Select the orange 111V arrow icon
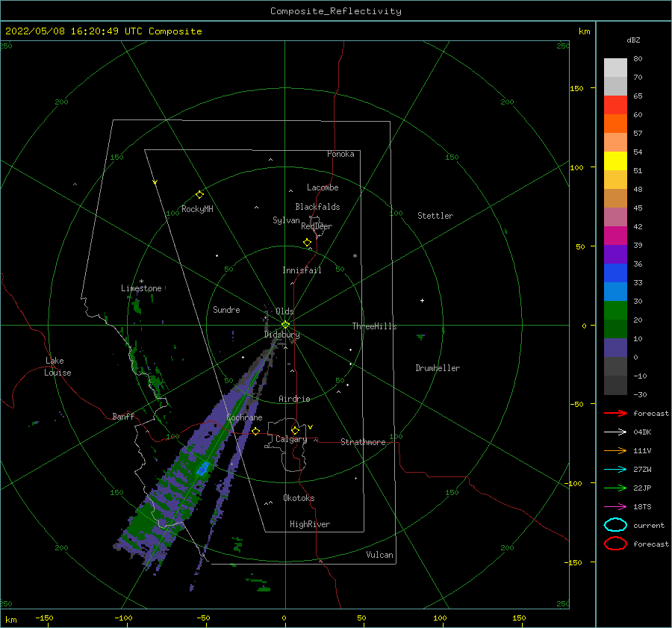 click(615, 450)
